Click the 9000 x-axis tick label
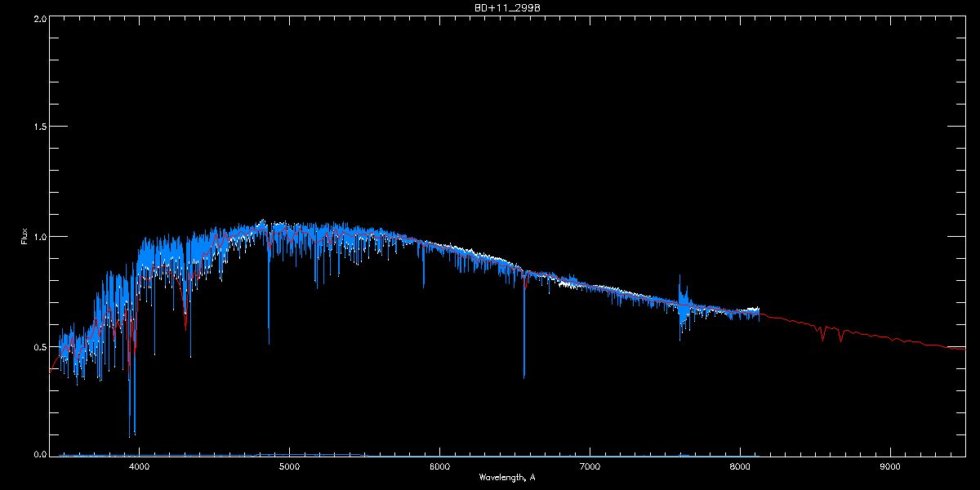The image size is (980, 490). tap(890, 466)
